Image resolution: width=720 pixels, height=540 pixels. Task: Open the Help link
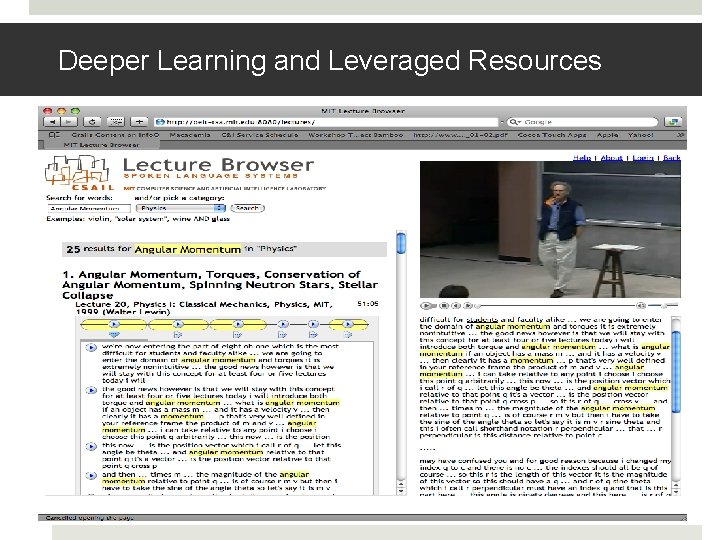pyautogui.click(x=582, y=158)
